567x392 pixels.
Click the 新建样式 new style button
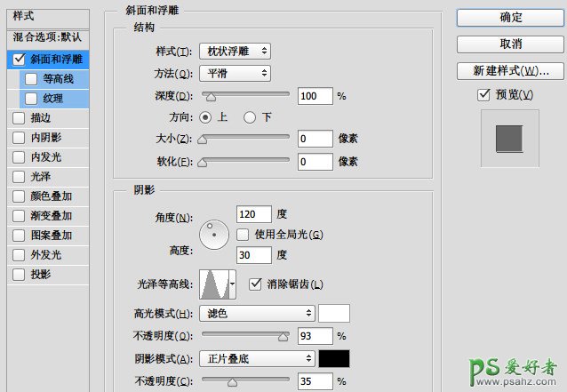510,70
